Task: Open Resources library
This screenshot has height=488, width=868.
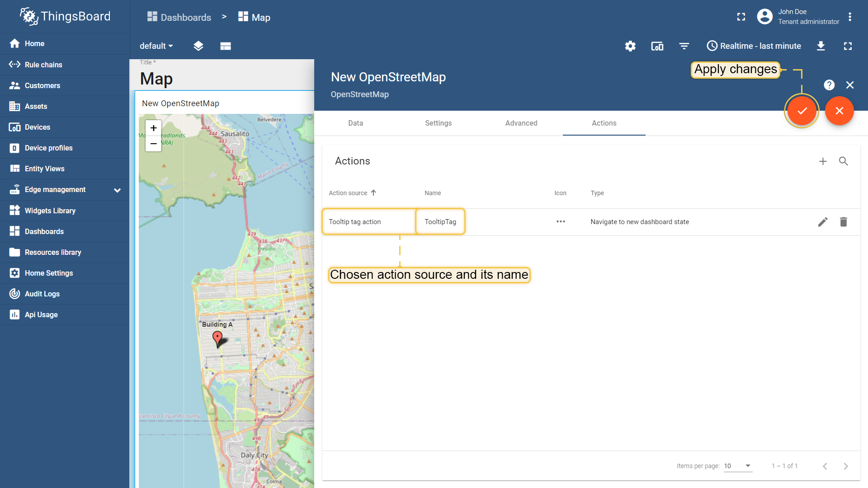Action: 64,252
